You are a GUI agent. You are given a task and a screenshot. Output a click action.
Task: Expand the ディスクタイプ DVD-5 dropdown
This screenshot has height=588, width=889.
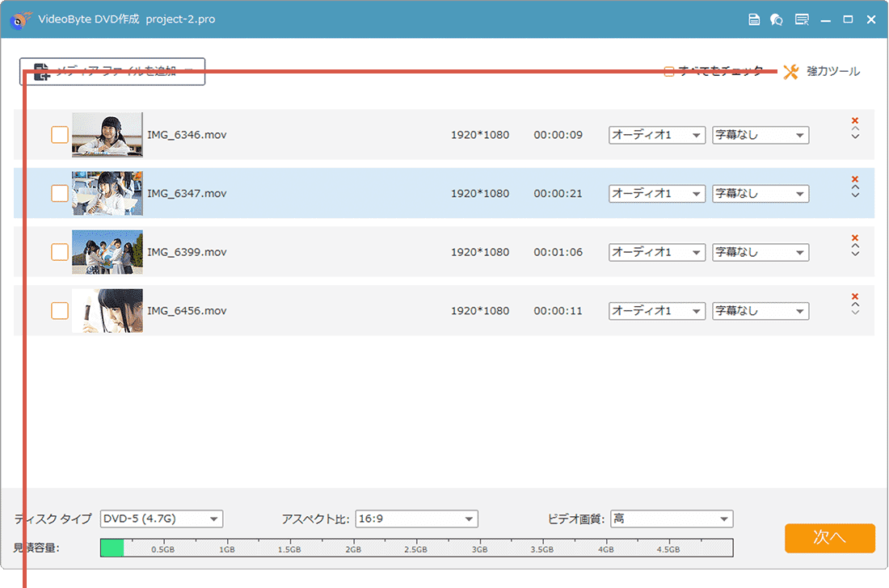click(x=162, y=519)
